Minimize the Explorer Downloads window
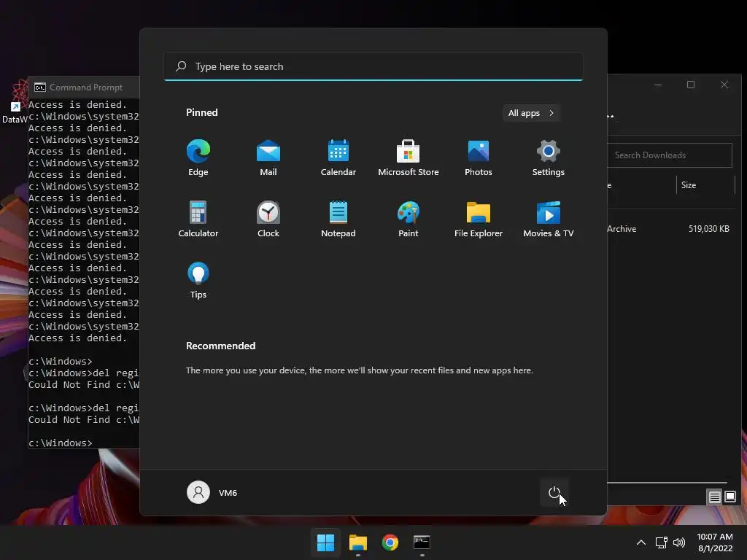 click(x=658, y=85)
